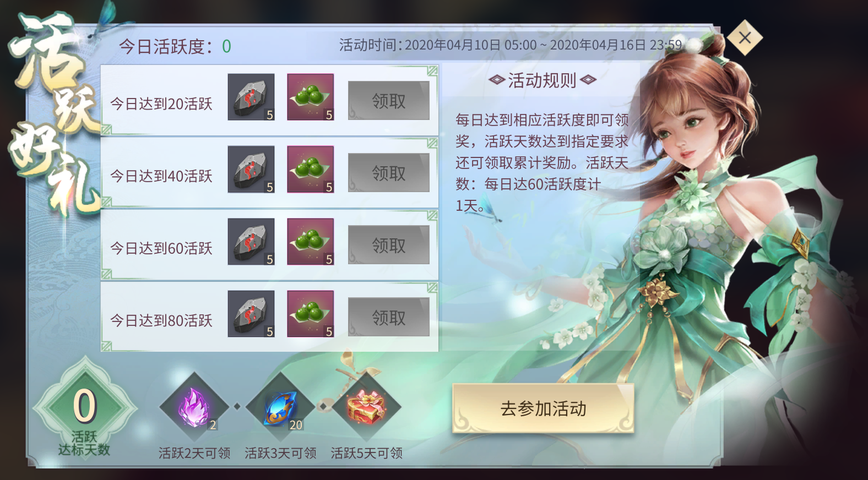Image resolution: width=868 pixels, height=480 pixels.
Task: Click 领取 for the 今日达到60活跃 row
Action: click(389, 245)
